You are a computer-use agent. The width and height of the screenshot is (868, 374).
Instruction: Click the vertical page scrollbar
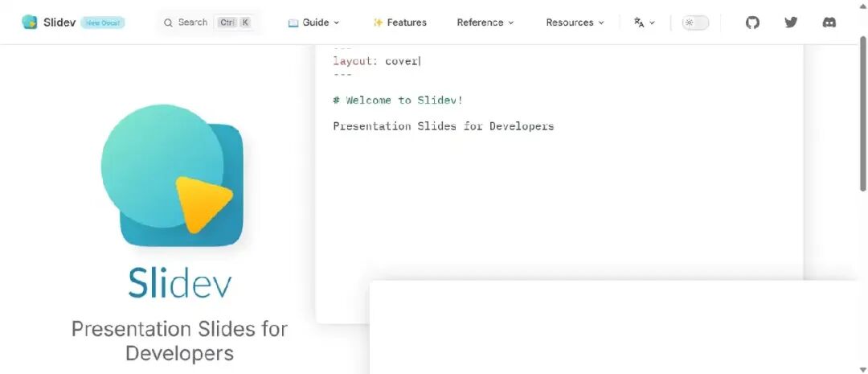click(x=863, y=113)
